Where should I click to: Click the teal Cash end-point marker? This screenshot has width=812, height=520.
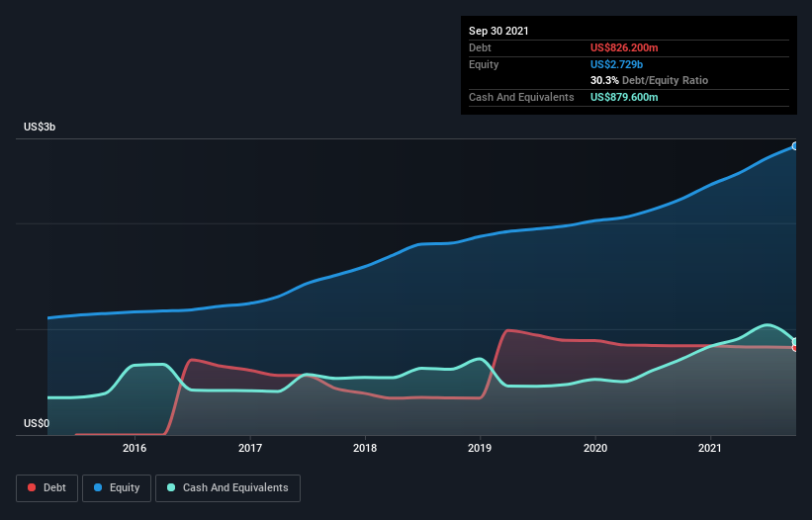pos(795,341)
